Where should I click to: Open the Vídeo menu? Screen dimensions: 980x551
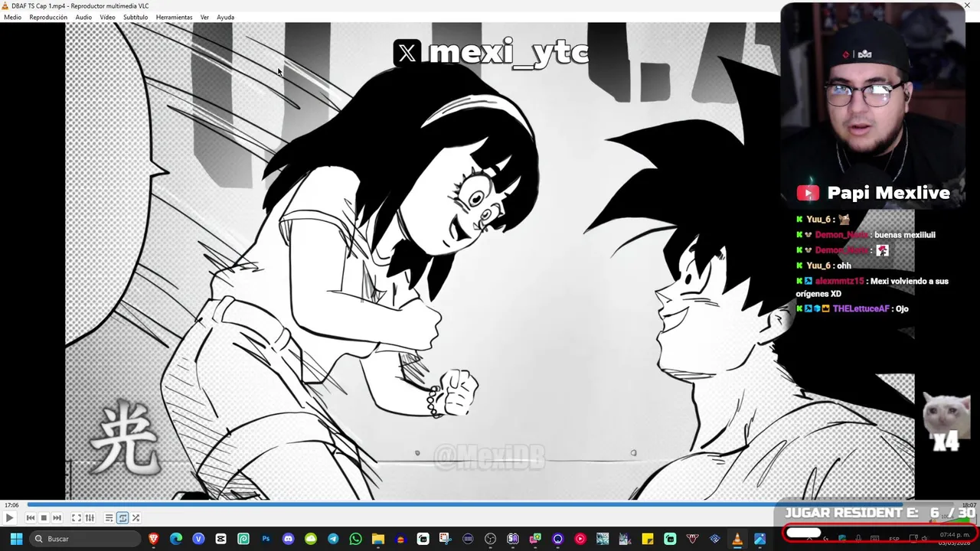coord(107,17)
